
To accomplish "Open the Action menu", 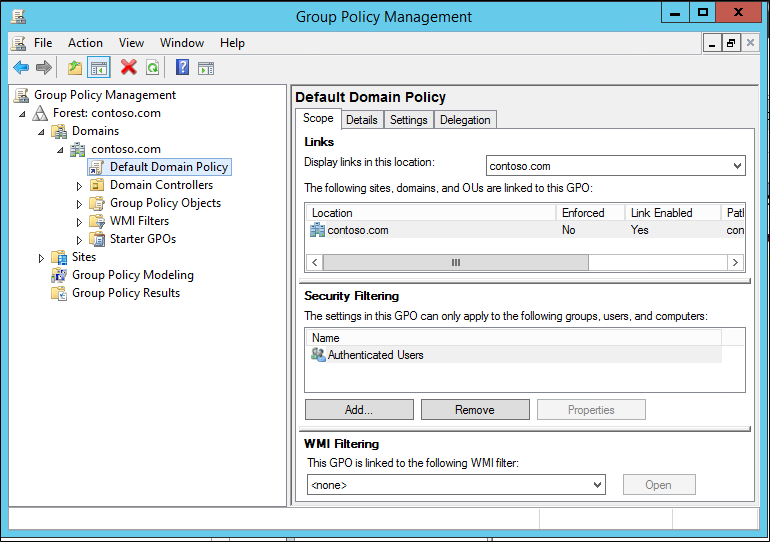I will (x=85, y=43).
